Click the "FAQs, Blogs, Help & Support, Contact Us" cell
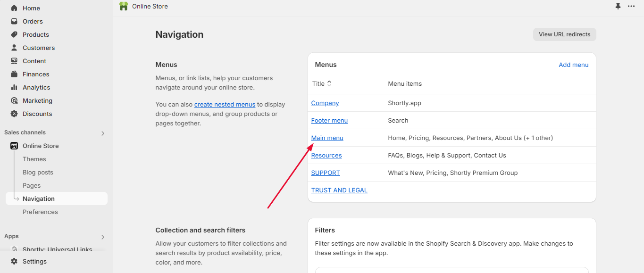 pos(447,155)
